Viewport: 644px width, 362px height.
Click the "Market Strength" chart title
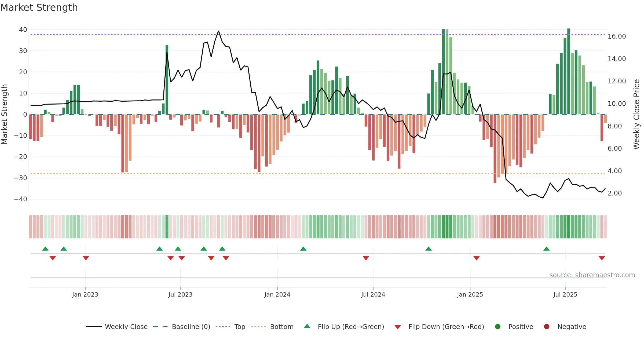39,8
